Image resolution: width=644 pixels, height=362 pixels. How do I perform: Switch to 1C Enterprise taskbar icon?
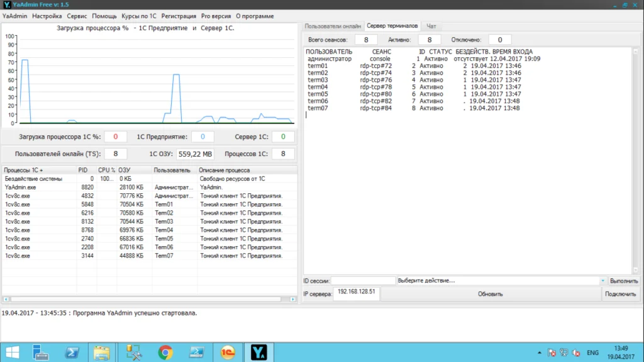click(x=228, y=353)
